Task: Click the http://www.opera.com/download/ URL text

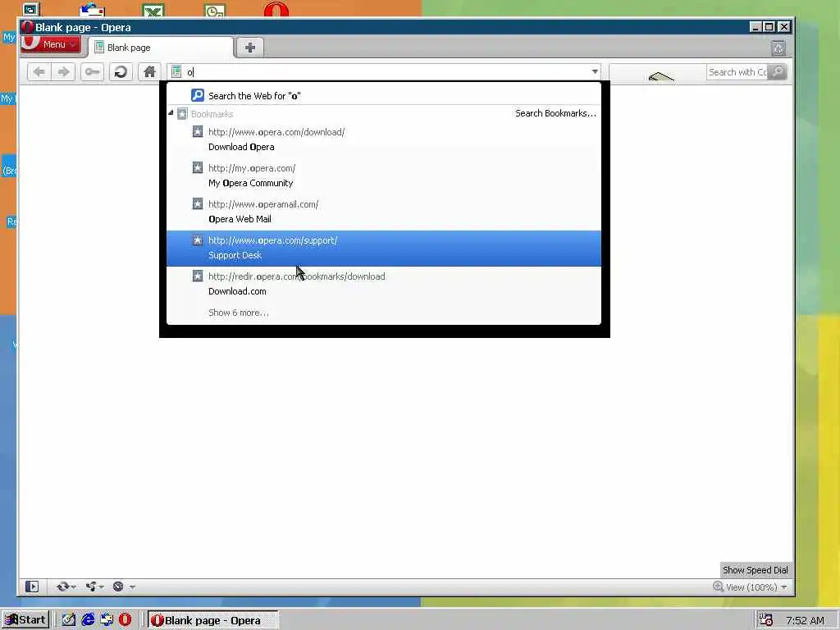Action: 276,132
